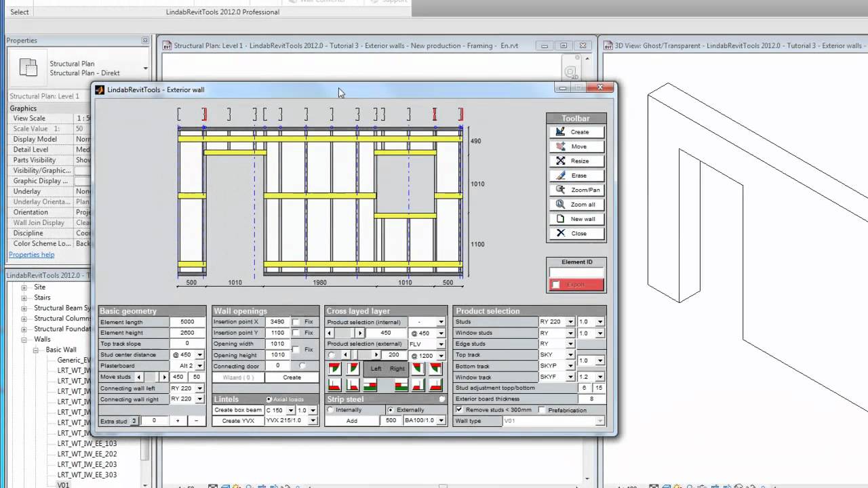
Task: Tick Fix checkbox for Insertion point X
Action: tap(296, 322)
